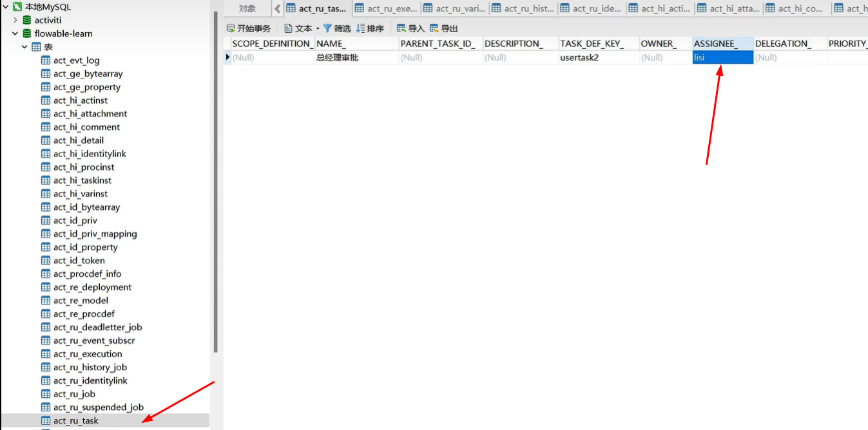Collapse the 本地MySQL connection node
Screen dimensions: 868x430
click(5, 6)
